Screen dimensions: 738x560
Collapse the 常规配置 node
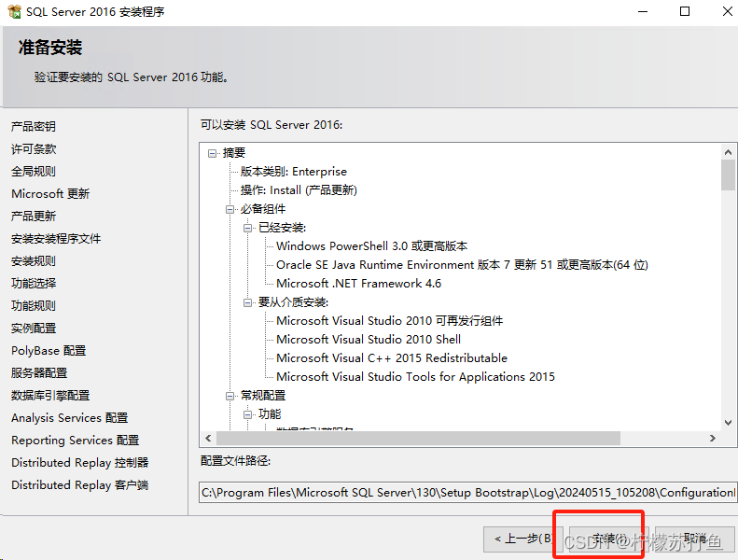(x=230, y=396)
